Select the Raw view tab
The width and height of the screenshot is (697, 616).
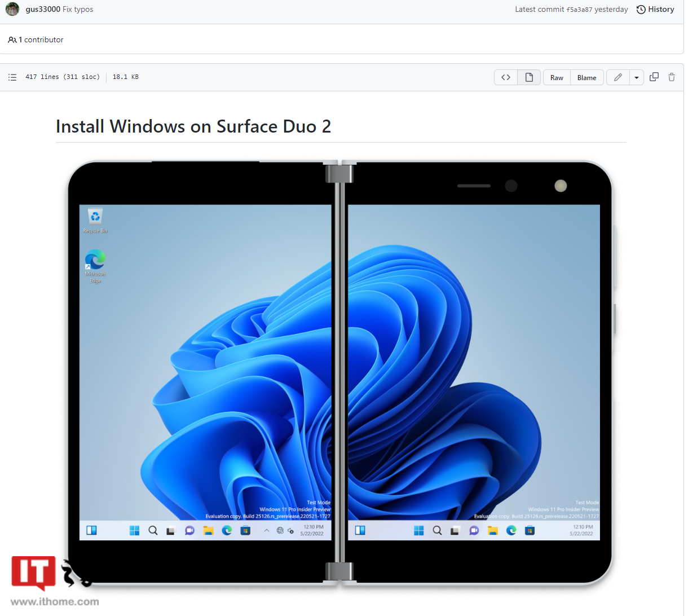tap(557, 77)
